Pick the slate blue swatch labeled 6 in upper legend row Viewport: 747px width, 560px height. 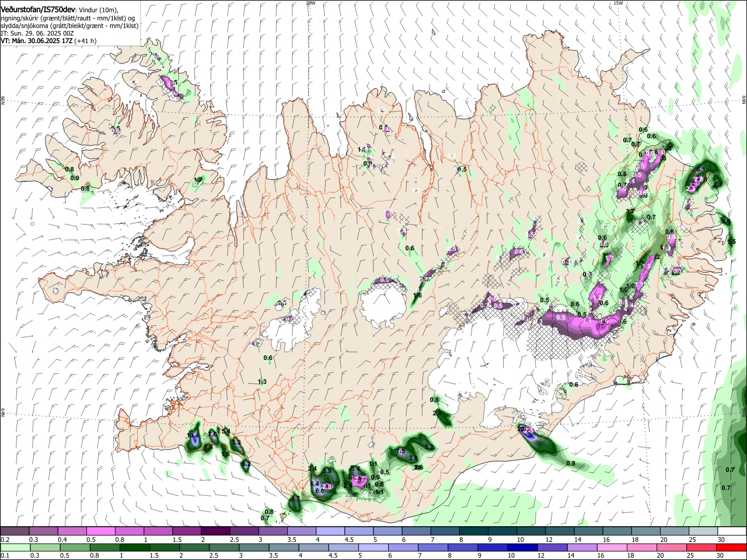tap(416, 531)
